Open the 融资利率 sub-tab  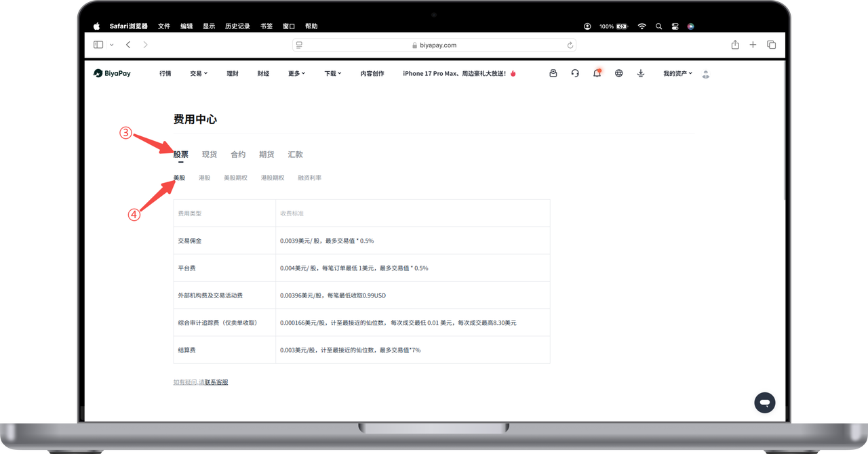[309, 178]
